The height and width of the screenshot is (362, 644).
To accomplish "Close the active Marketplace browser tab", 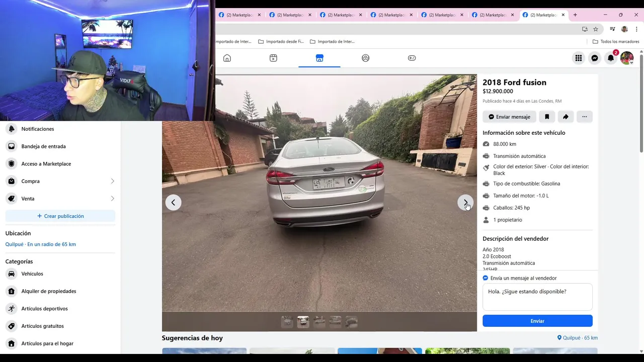I will click(x=563, y=15).
